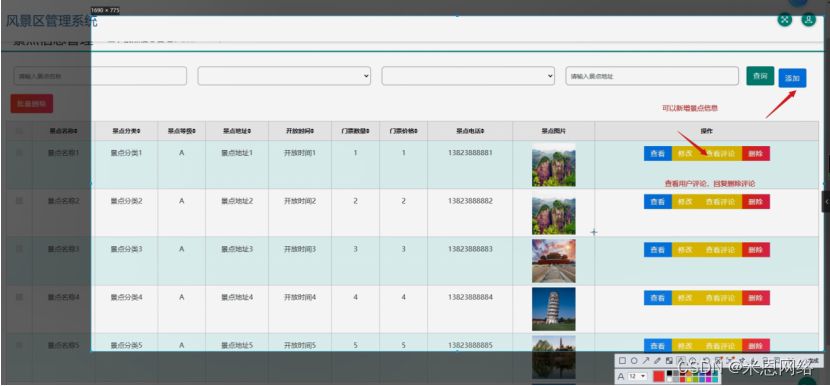
Task: Pick the white color swatch
Action: tap(669, 380)
